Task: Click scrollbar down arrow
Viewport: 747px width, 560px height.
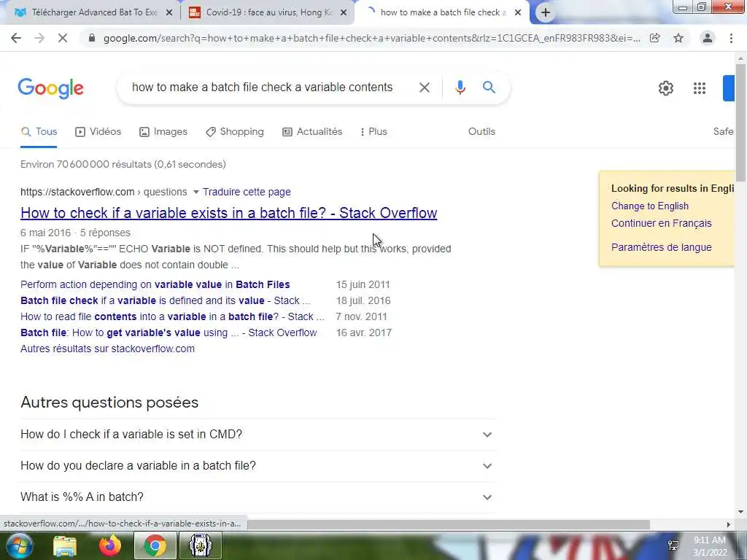Action: pos(740,512)
